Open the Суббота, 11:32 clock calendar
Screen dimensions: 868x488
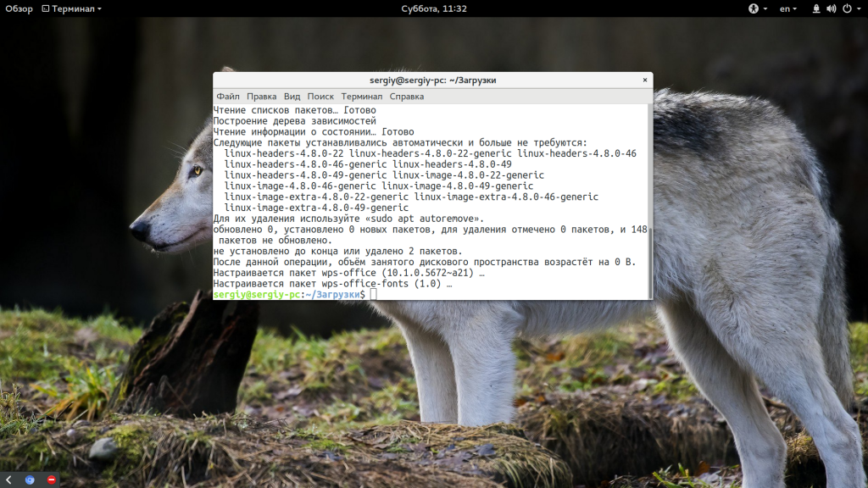click(434, 8)
